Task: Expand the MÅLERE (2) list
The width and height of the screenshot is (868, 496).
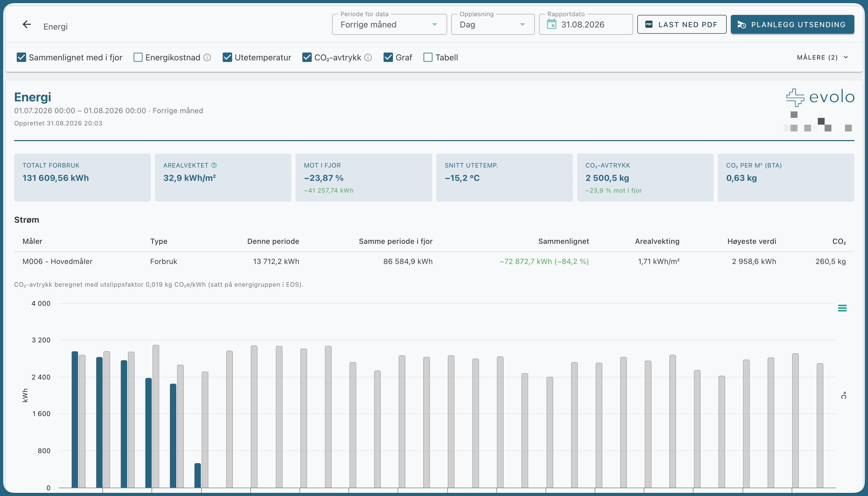Action: point(822,57)
